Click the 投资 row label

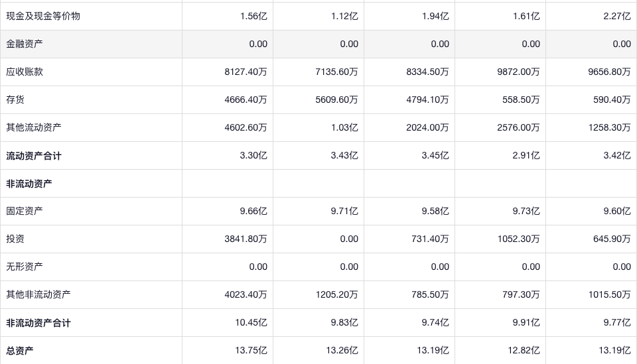coord(15,239)
